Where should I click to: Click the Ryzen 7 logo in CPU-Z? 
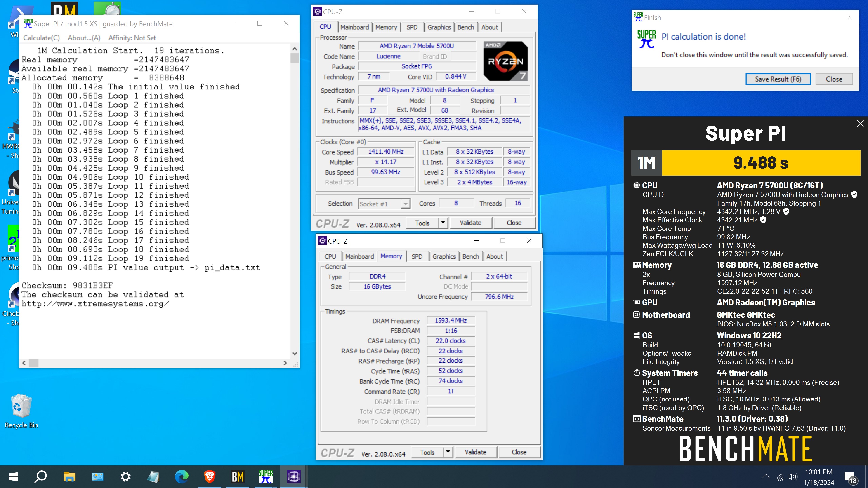point(505,61)
